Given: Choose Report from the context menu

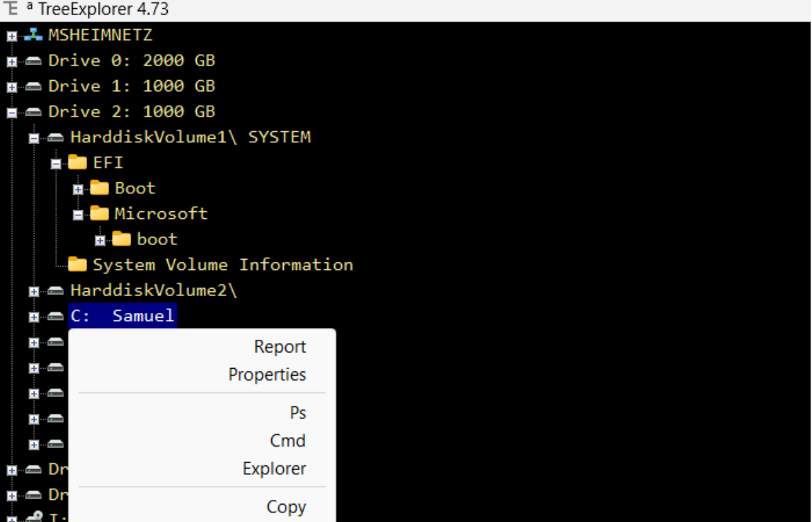Looking at the screenshot, I should click(280, 346).
